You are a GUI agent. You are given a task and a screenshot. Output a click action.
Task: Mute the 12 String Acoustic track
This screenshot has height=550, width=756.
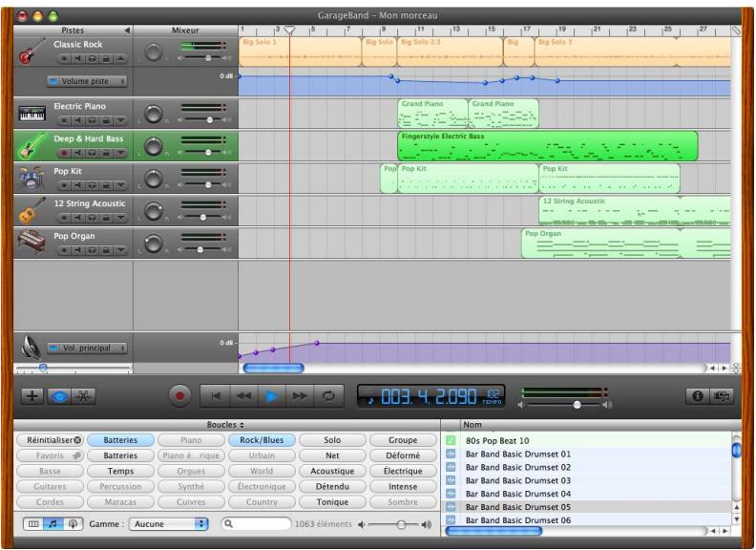click(x=77, y=218)
